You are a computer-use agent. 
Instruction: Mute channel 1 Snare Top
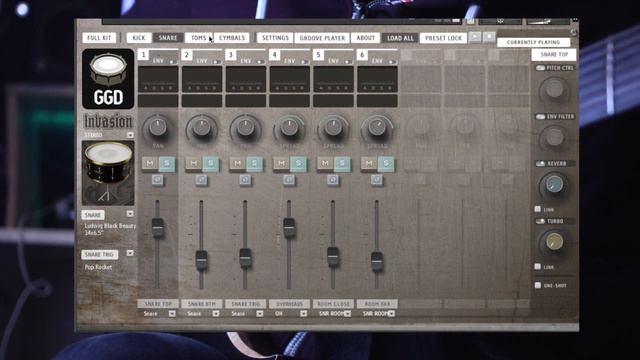point(150,164)
